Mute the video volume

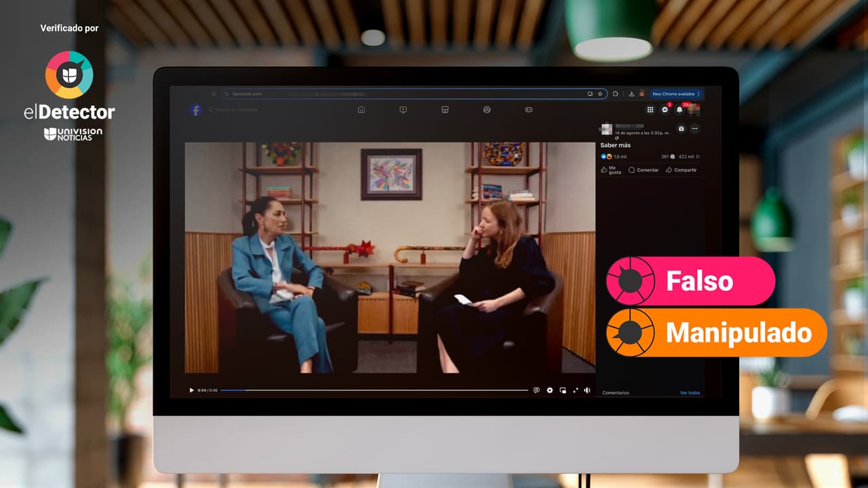click(587, 390)
